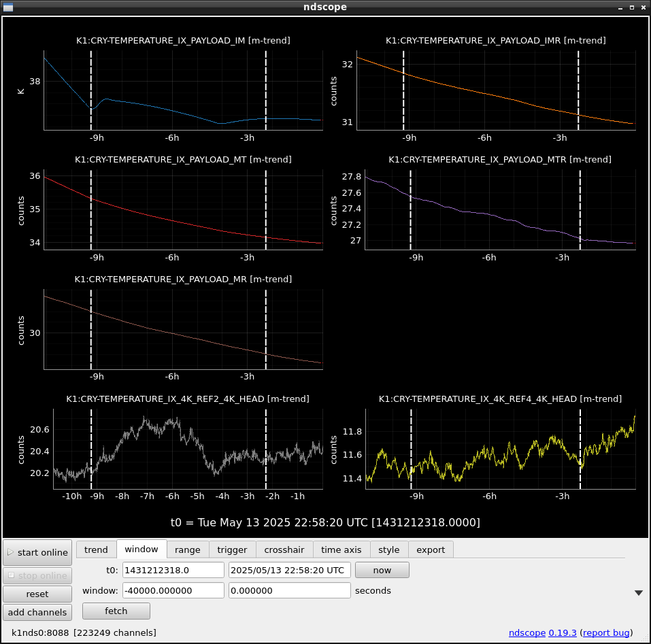651x644 pixels.
Task: Edit the window start value -40000
Action: pos(173,590)
